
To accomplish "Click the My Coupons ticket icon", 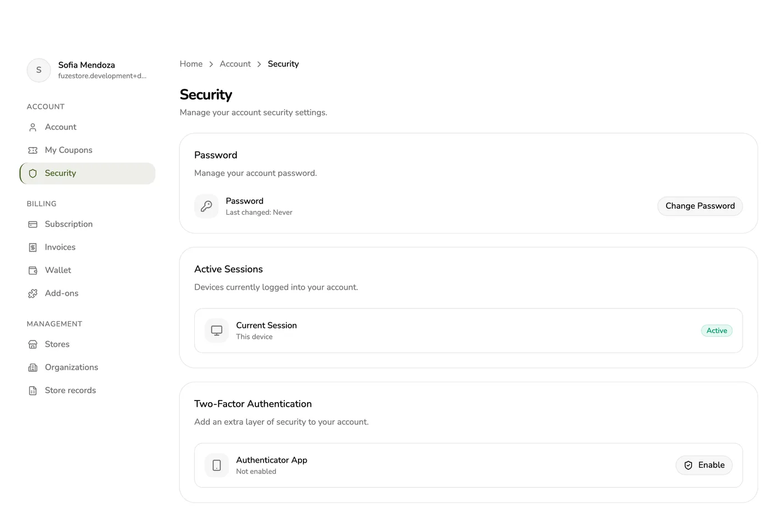I will [x=33, y=150].
